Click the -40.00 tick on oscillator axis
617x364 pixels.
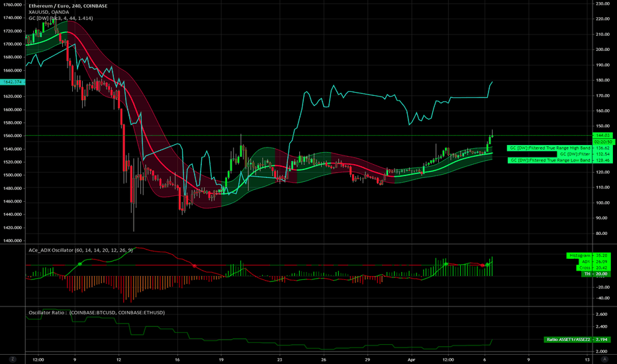pos(602,298)
